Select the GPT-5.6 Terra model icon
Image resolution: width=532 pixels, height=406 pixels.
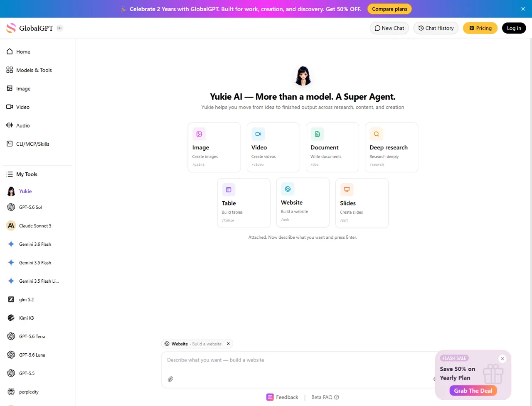coord(11,336)
